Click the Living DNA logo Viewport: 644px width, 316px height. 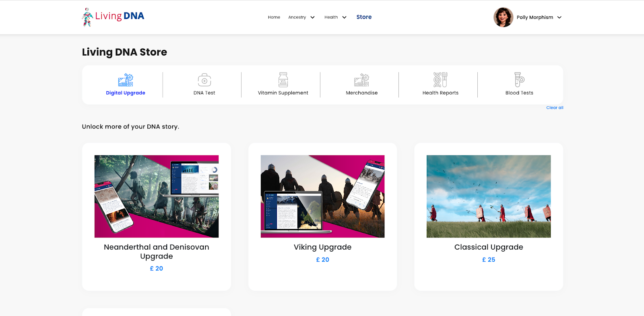click(113, 17)
